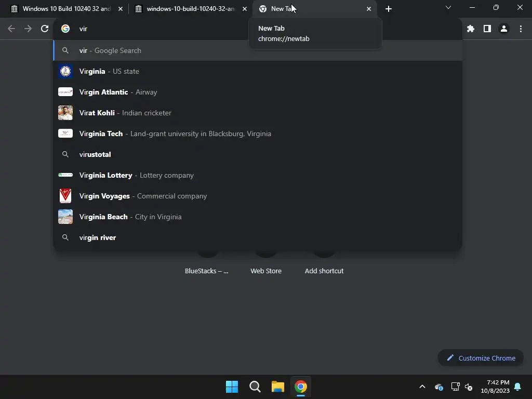The height and width of the screenshot is (399, 532).
Task: Click Virginia Tech logo thumbnail
Action: pyautogui.click(x=65, y=134)
